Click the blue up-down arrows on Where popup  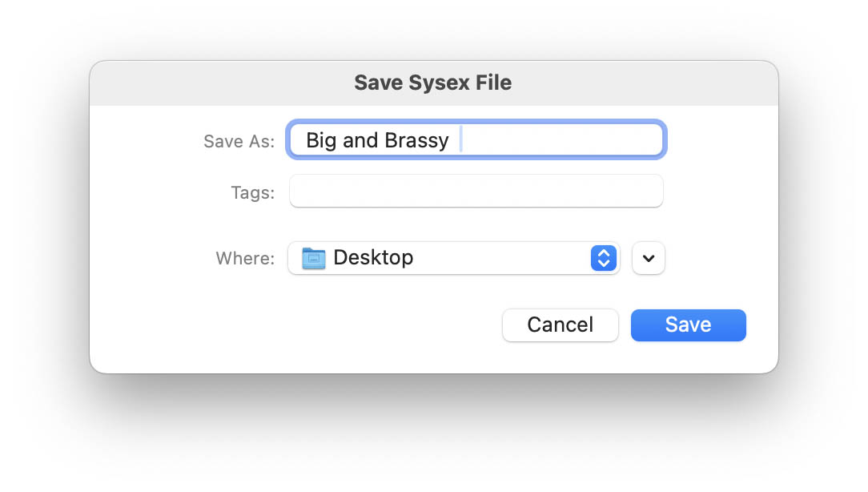point(604,259)
